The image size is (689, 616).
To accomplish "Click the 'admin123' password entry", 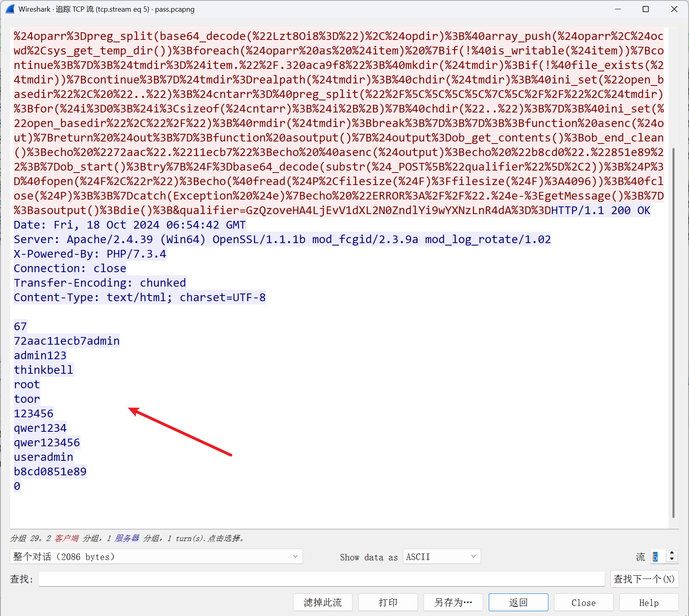I will [40, 356].
